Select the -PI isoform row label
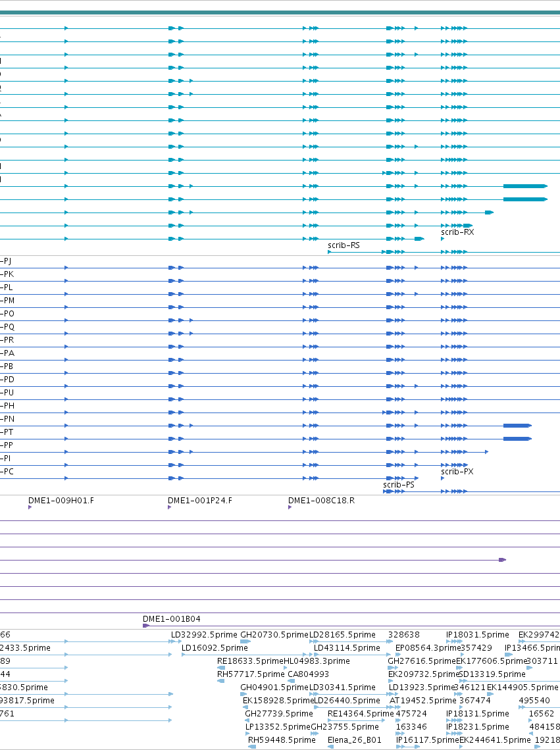The height and width of the screenshot is (750, 560). click(5, 459)
